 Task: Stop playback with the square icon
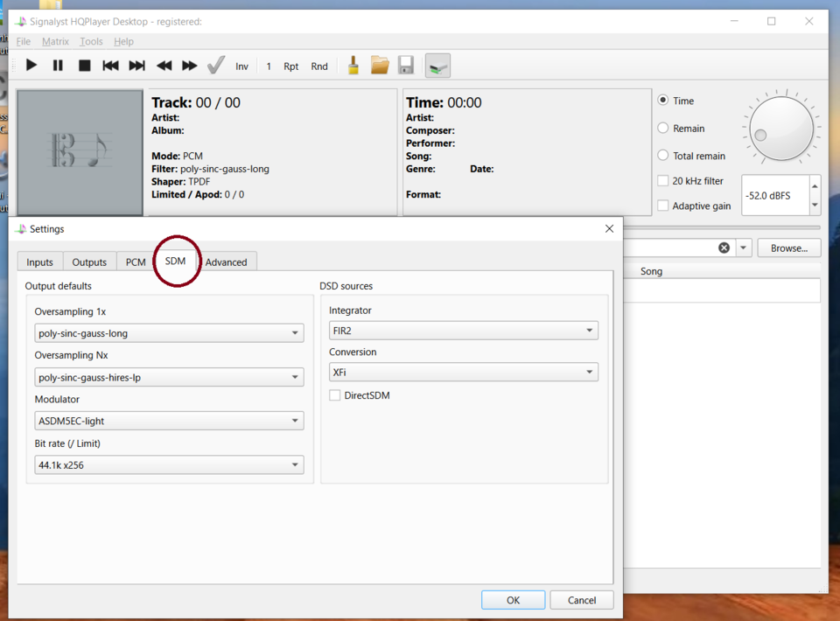click(x=84, y=66)
